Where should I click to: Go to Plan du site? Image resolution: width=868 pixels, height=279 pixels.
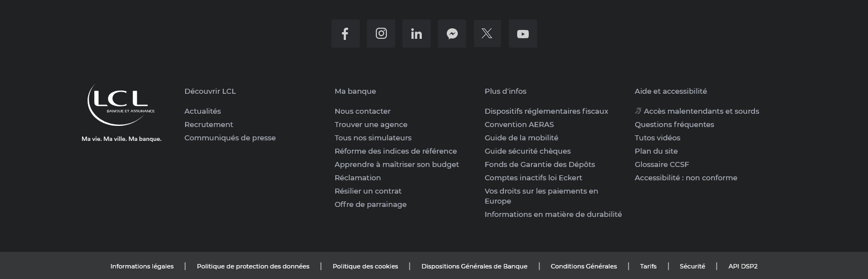tap(656, 151)
